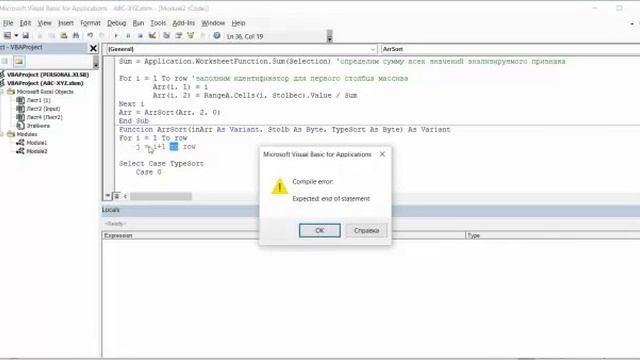This screenshot has height=360, width=640.
Task: Click OK in compile error dialog
Action: coord(320,231)
